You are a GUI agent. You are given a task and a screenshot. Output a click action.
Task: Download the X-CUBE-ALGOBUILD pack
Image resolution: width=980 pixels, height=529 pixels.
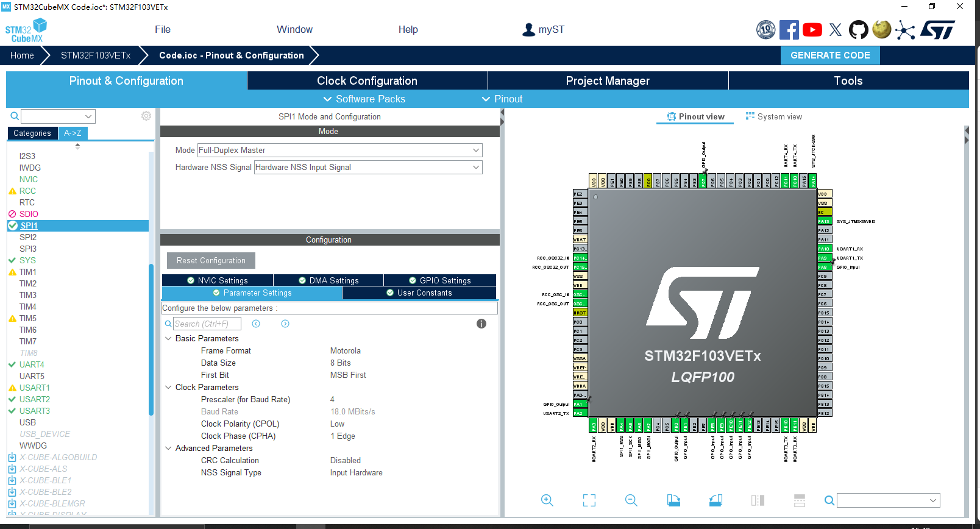12,457
